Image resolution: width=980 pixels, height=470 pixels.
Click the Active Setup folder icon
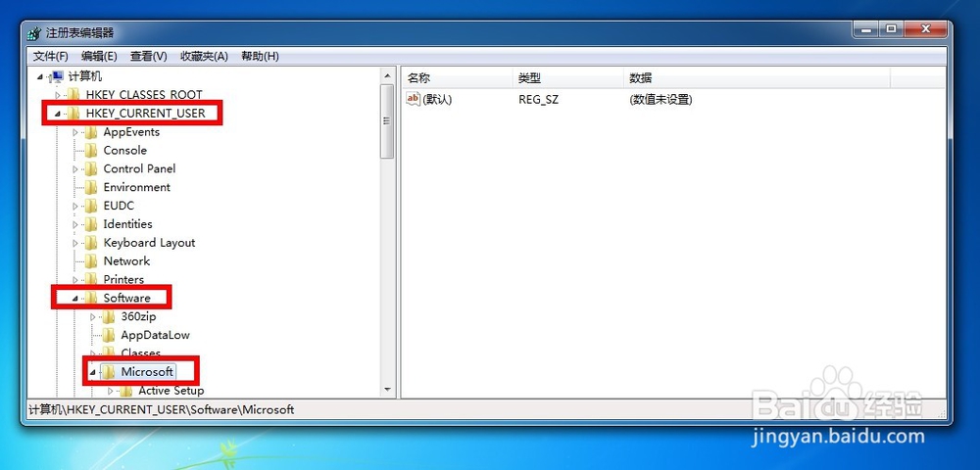[126, 391]
